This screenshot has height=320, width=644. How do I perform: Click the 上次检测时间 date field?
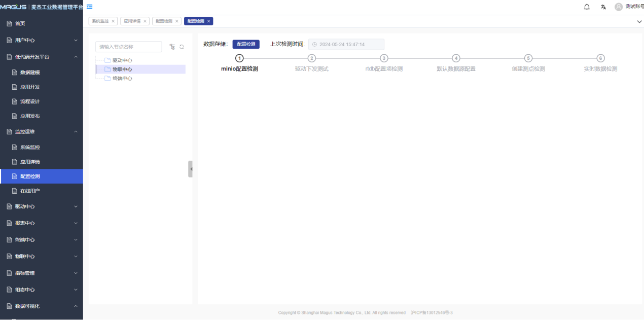point(346,45)
